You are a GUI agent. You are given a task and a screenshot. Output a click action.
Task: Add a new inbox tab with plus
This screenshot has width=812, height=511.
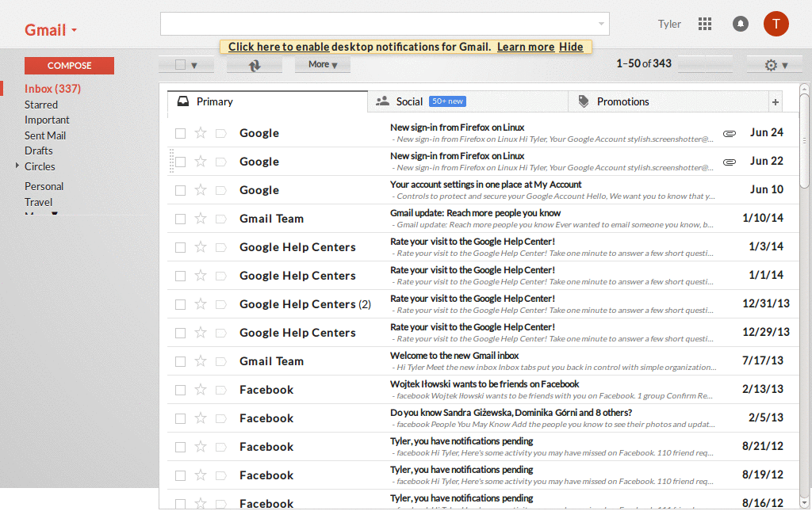click(776, 102)
